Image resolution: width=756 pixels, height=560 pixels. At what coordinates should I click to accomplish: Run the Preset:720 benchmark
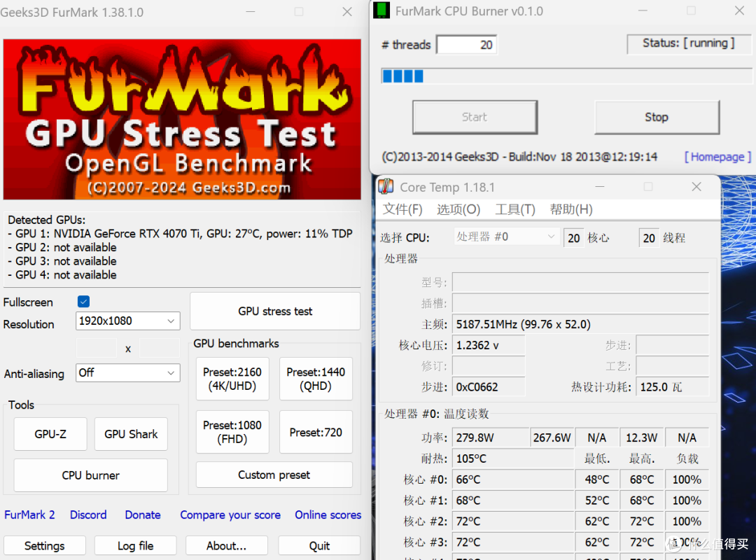(316, 432)
